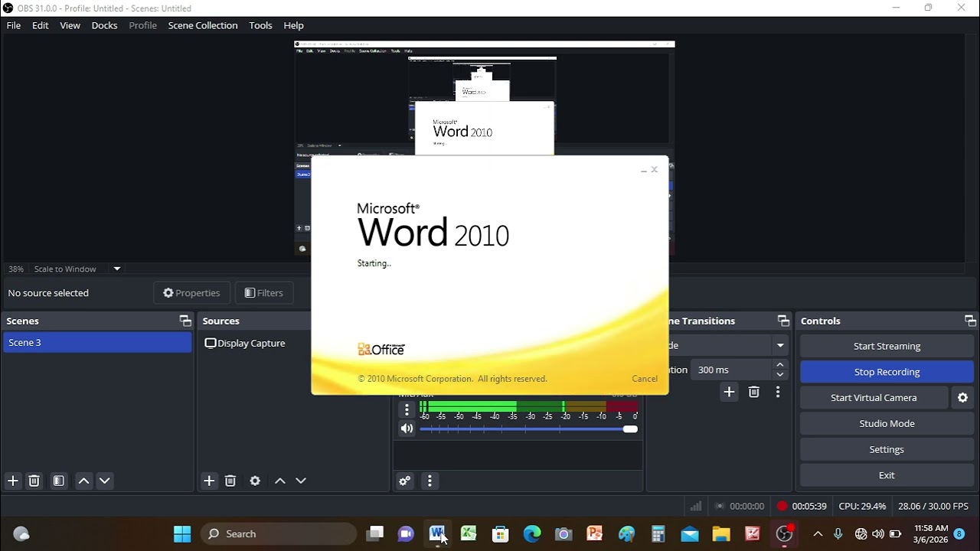Open OBS Settings button
The height and width of the screenshot is (551, 980).
tap(887, 449)
